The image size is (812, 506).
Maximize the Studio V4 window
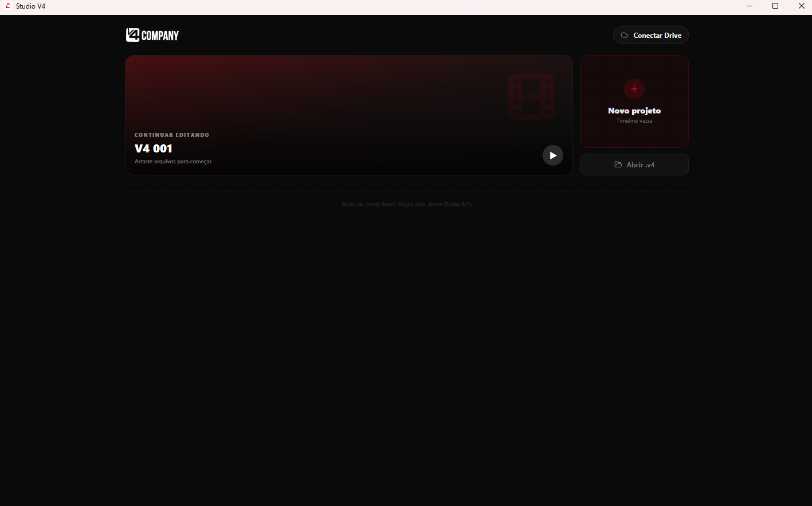pos(775,6)
